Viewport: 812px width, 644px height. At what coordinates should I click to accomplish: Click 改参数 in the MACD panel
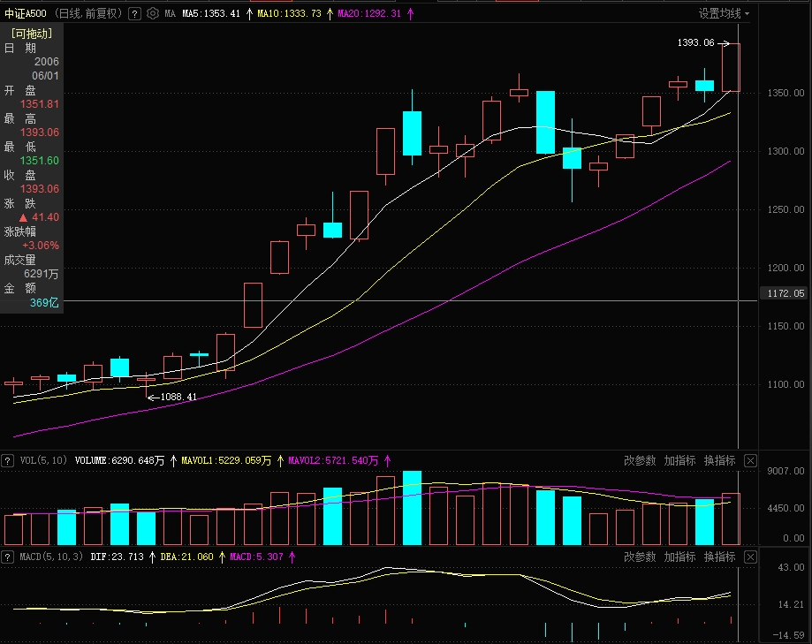point(640,557)
